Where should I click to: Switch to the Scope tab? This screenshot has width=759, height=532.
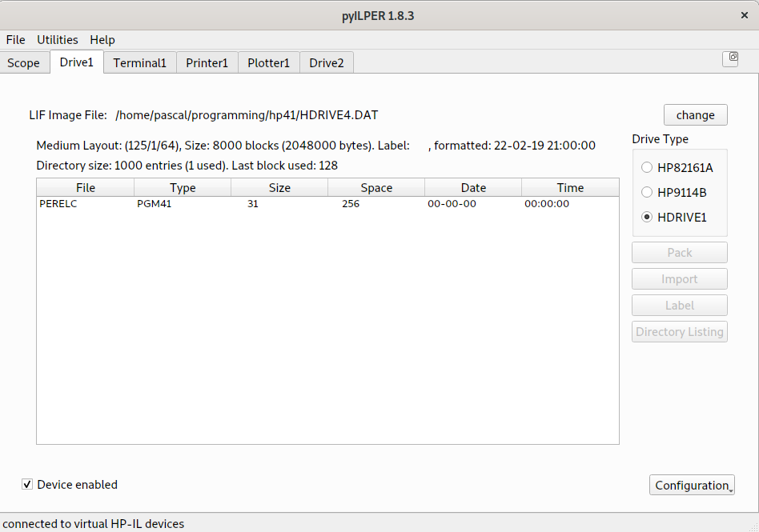pyautogui.click(x=24, y=63)
